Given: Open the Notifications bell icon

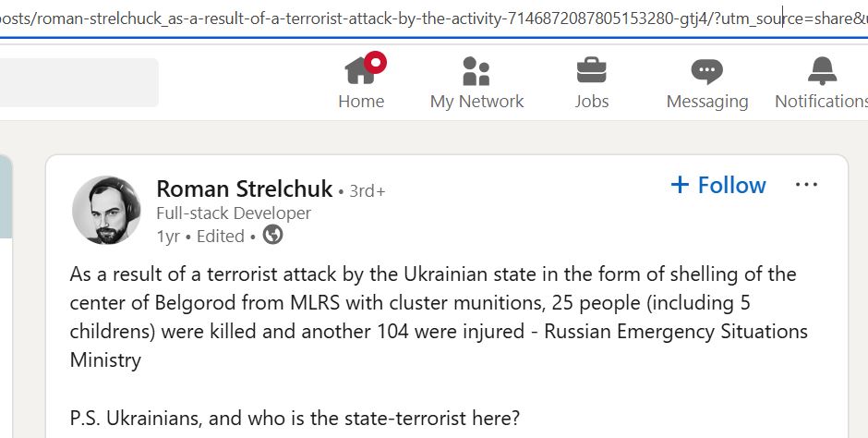Looking at the screenshot, I should point(823,71).
